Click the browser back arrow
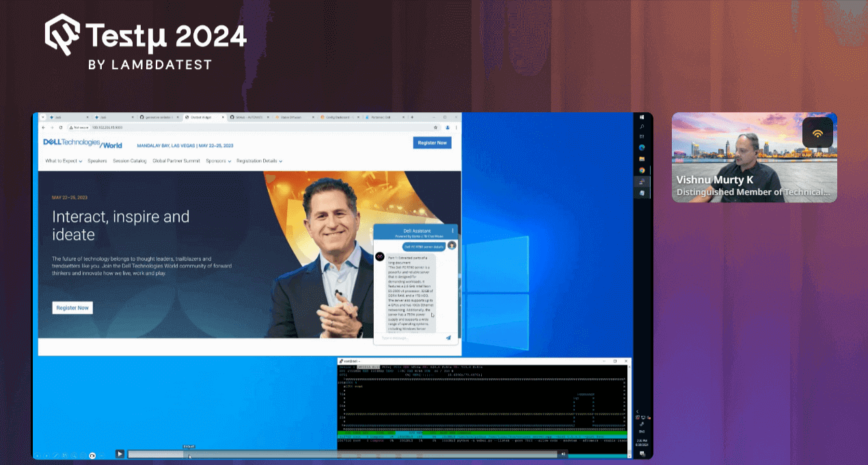Image resolution: width=868 pixels, height=465 pixels. coord(44,127)
